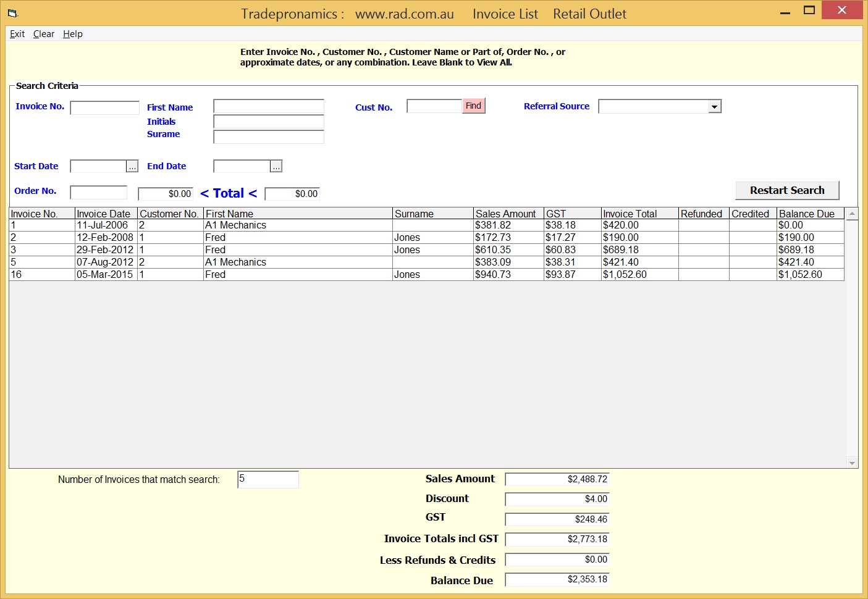Viewport: 868px width, 599px height.
Task: Click the Sales Amount column header
Action: (x=509, y=214)
